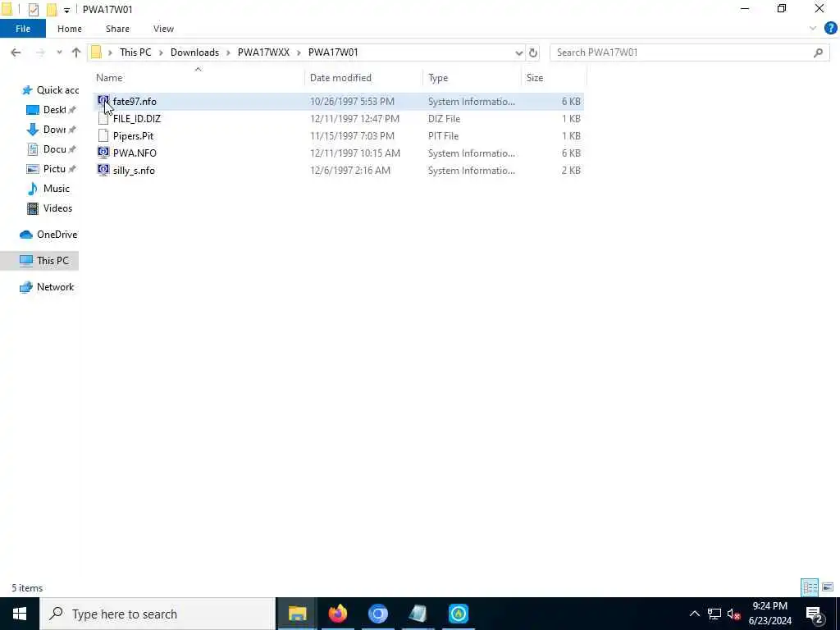Switch to large thumbnails view icon
840x630 pixels.
[x=828, y=587]
